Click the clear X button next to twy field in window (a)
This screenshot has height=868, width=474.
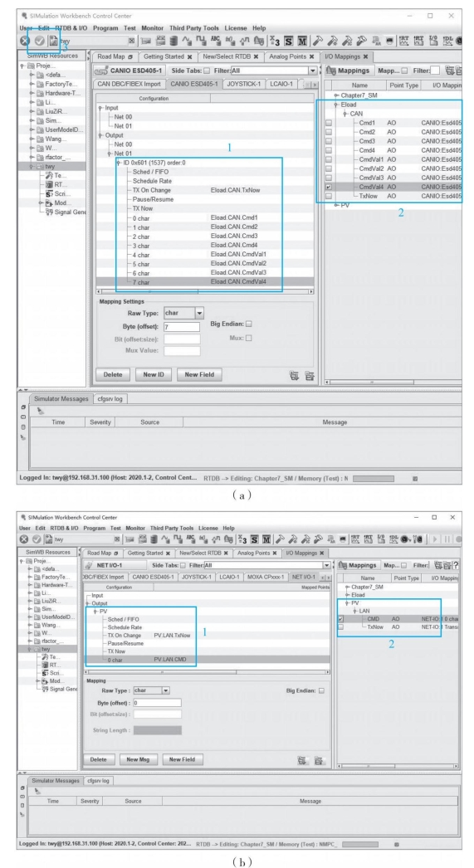click(131, 41)
